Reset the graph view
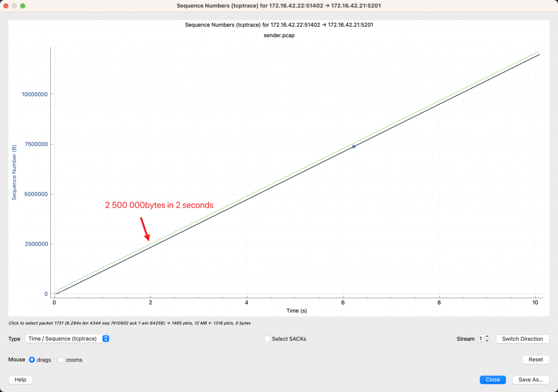558x392 pixels. click(x=535, y=359)
